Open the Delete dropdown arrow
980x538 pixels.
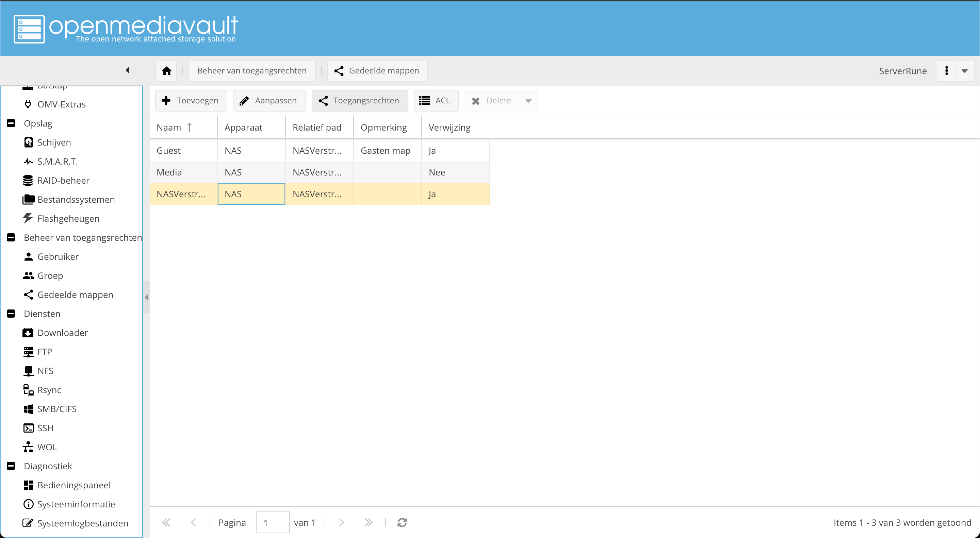(x=528, y=100)
